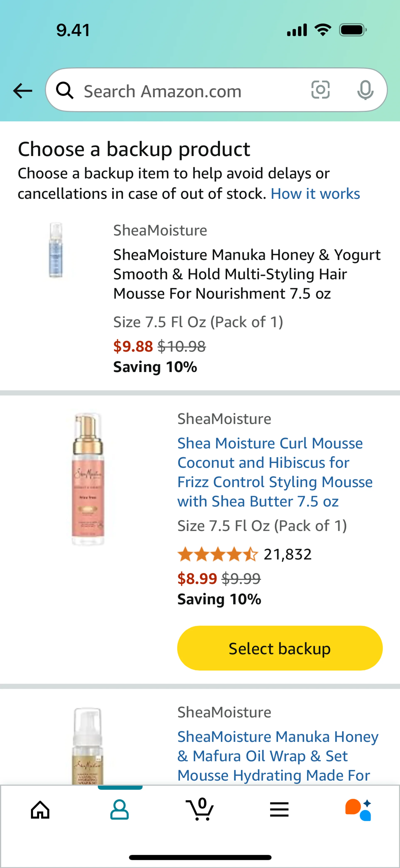Open the "How it works" link
This screenshot has width=400, height=868.
315,194
